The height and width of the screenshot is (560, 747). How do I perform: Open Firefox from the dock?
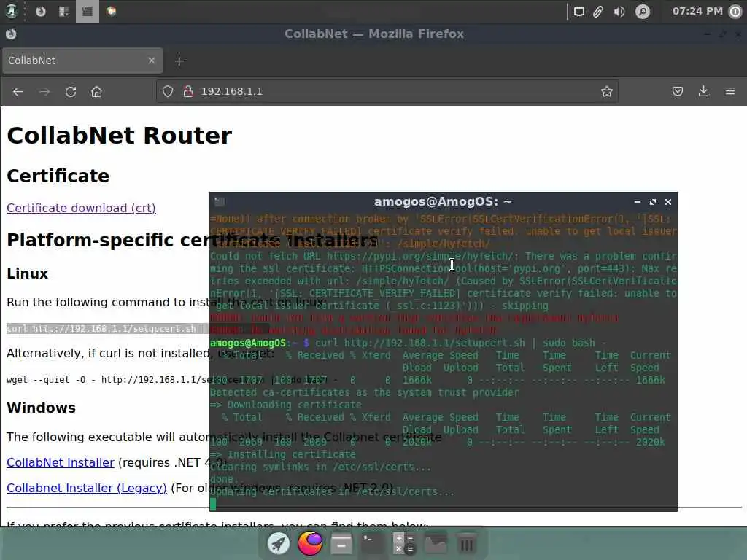click(x=310, y=543)
